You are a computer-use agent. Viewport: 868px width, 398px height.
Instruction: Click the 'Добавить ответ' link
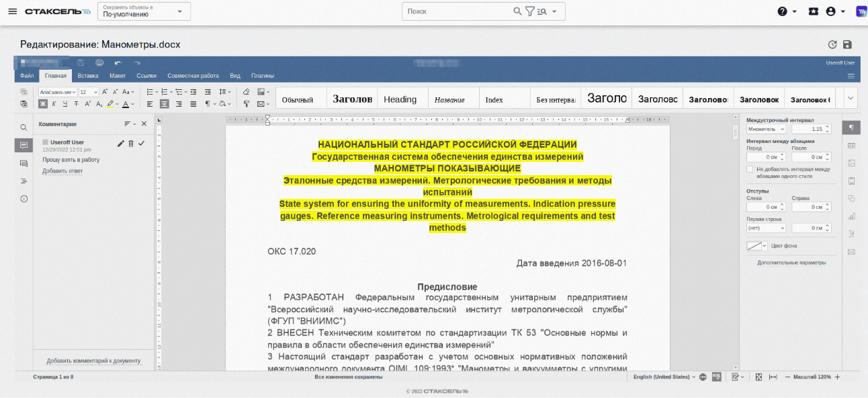[x=62, y=171]
